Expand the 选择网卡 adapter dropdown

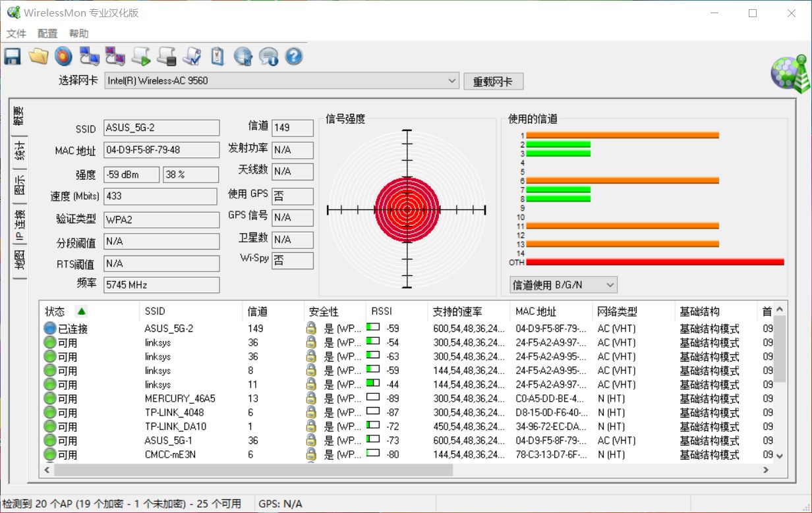[452, 81]
